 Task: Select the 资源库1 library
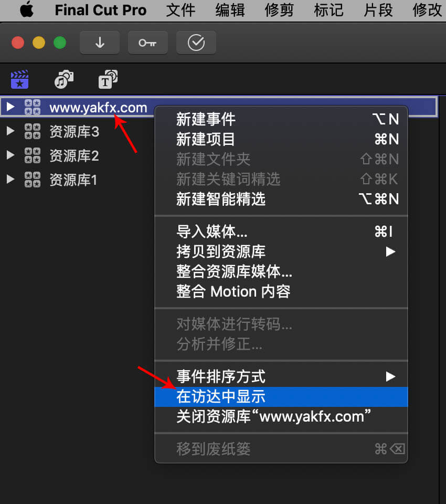[x=73, y=180]
